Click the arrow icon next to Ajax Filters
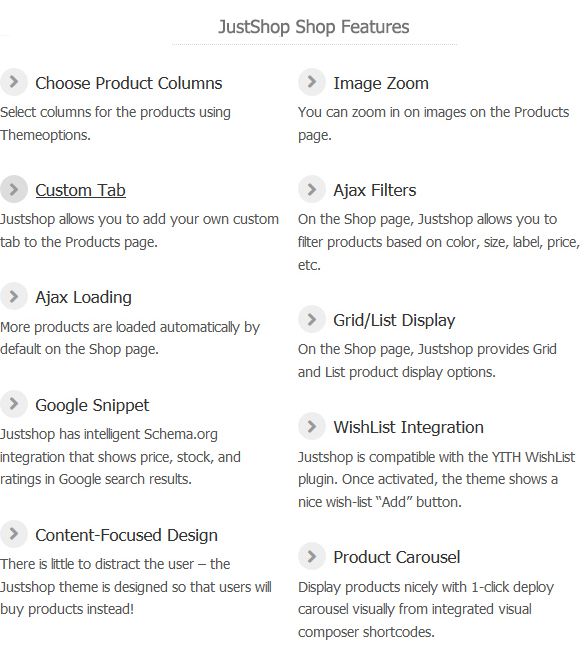586x662 pixels. [x=312, y=189]
